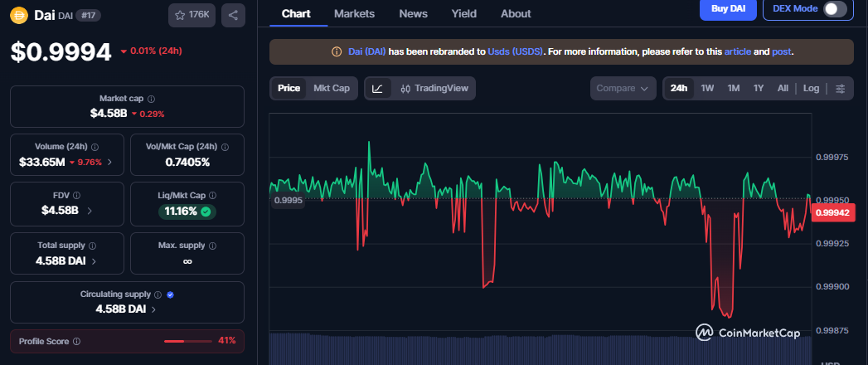Open the Markets tab
868x365 pixels.
click(354, 14)
